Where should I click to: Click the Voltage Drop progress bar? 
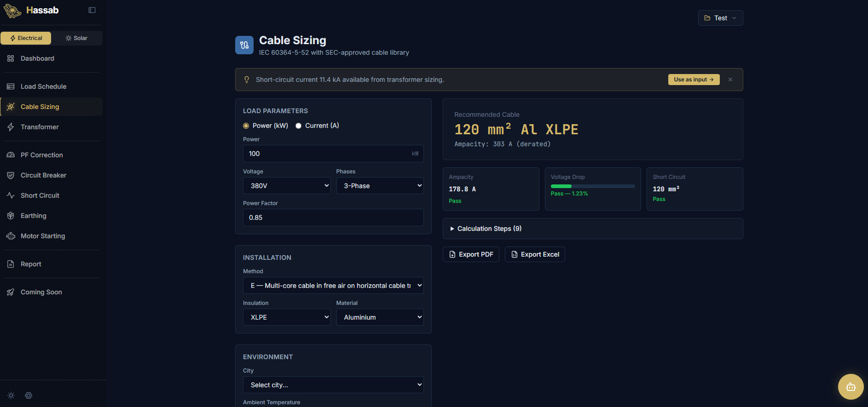[593, 186]
